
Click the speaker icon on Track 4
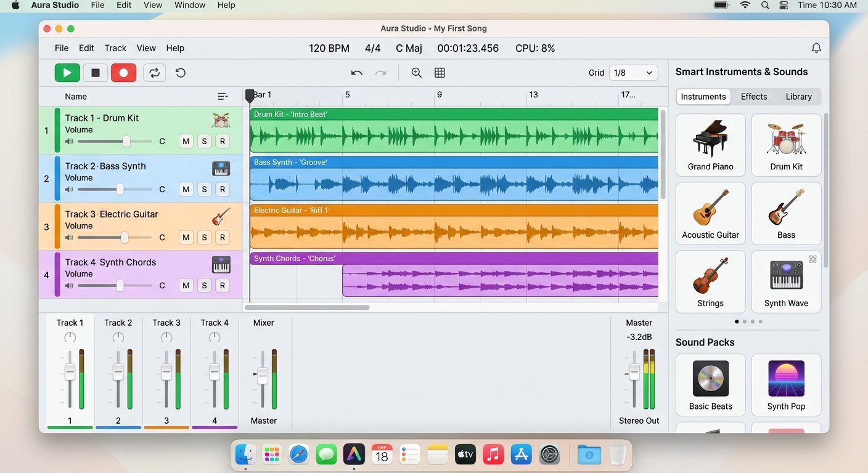(69, 285)
